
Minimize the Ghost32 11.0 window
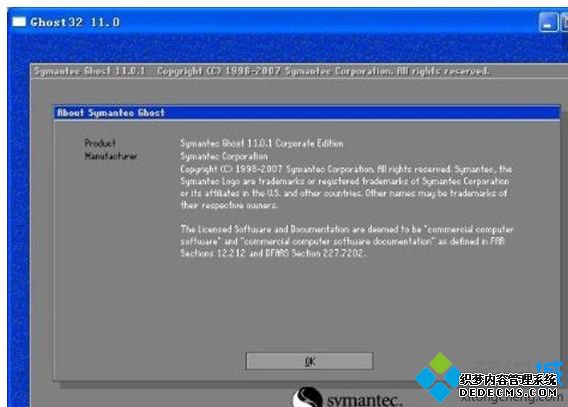548,23
